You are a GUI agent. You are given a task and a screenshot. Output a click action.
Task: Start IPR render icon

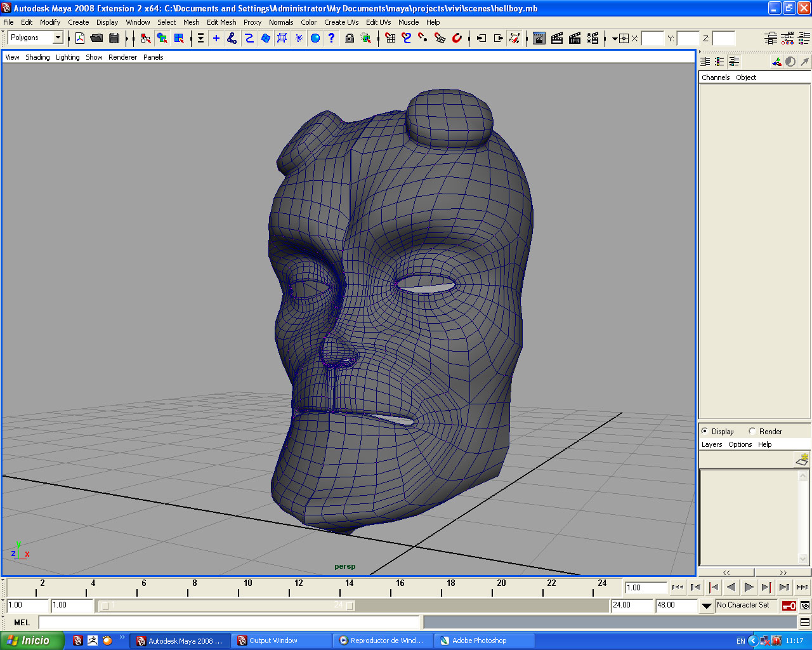tap(575, 38)
